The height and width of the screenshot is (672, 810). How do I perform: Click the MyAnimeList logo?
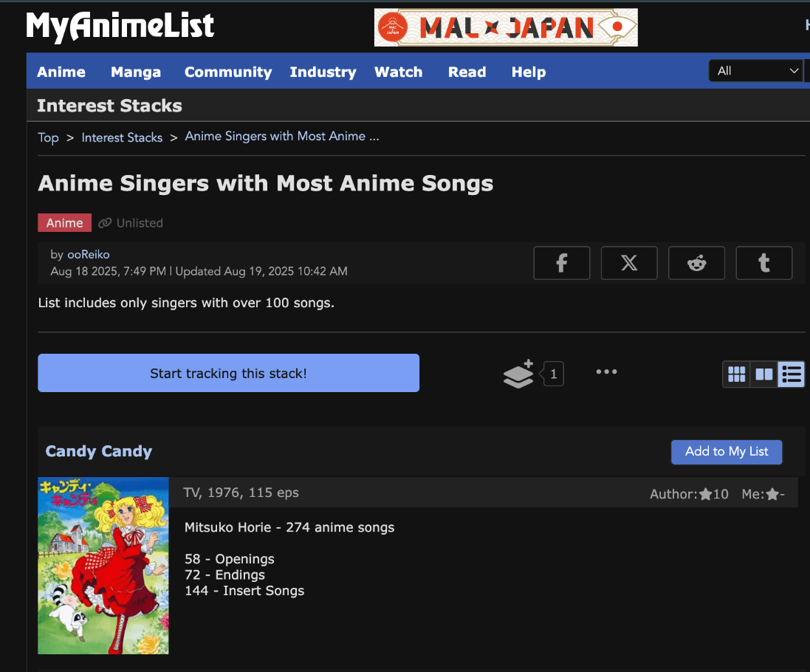pyautogui.click(x=120, y=26)
